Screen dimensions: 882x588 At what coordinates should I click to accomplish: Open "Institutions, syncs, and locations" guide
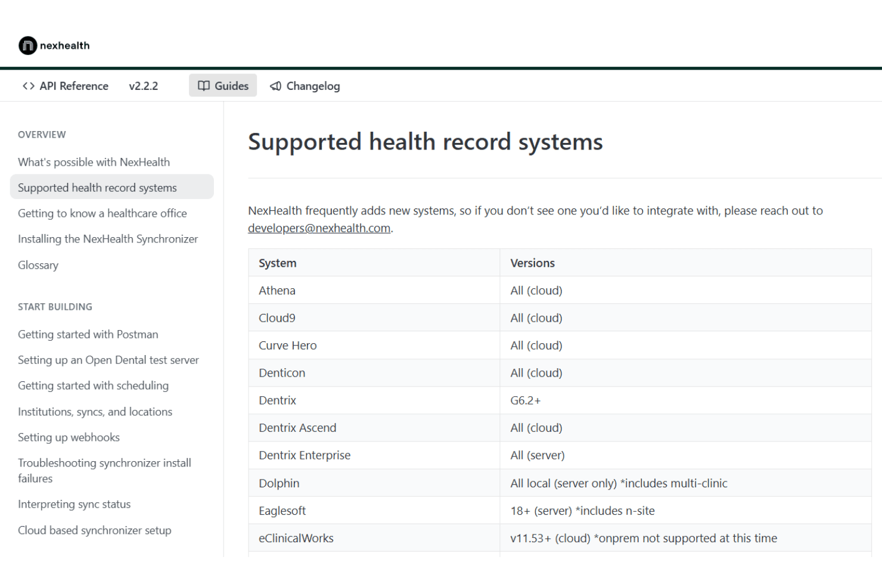coord(95,412)
